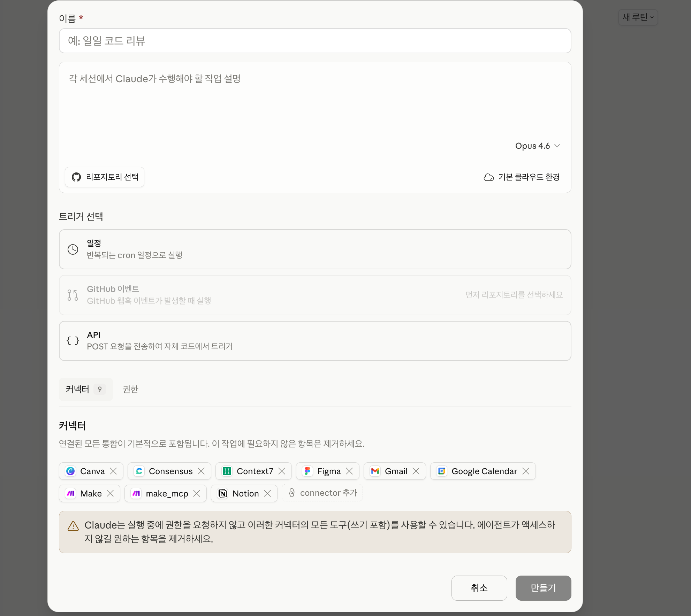Select the 일정 cron schedule trigger
The height and width of the screenshot is (616, 691).
315,249
